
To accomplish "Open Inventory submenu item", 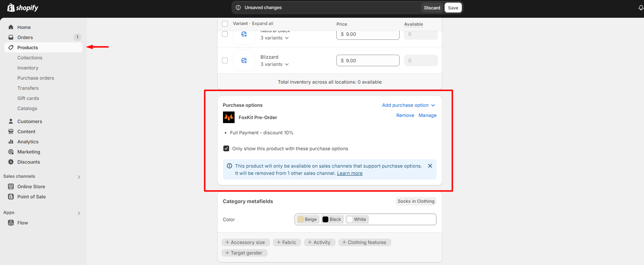I will [28, 68].
